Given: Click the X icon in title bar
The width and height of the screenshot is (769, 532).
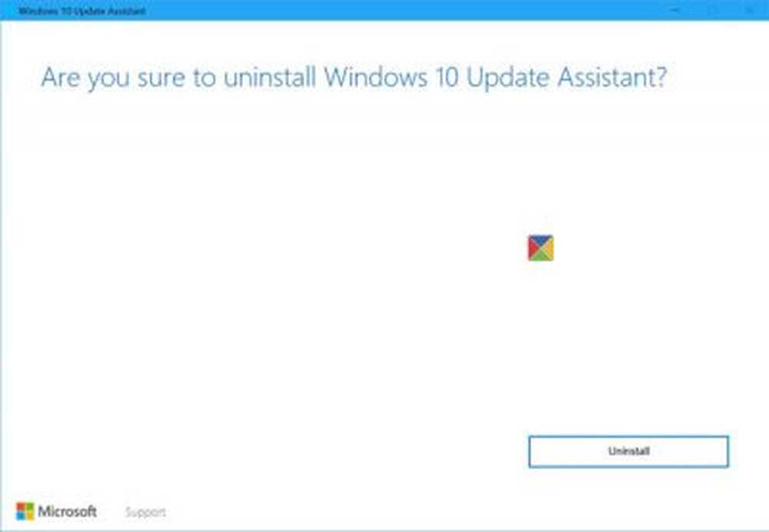Looking at the screenshot, I should 749,10.
